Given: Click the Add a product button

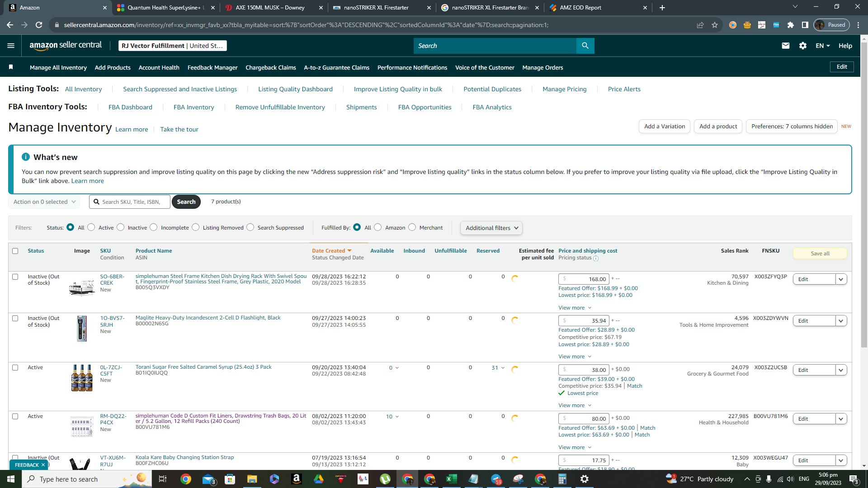Looking at the screenshot, I should (718, 126).
